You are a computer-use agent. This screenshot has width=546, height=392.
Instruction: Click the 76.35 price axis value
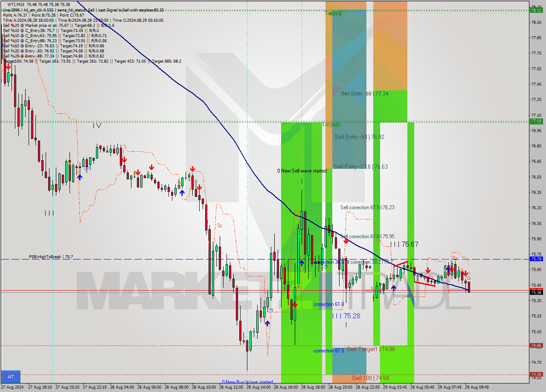pyautogui.click(x=536, y=193)
